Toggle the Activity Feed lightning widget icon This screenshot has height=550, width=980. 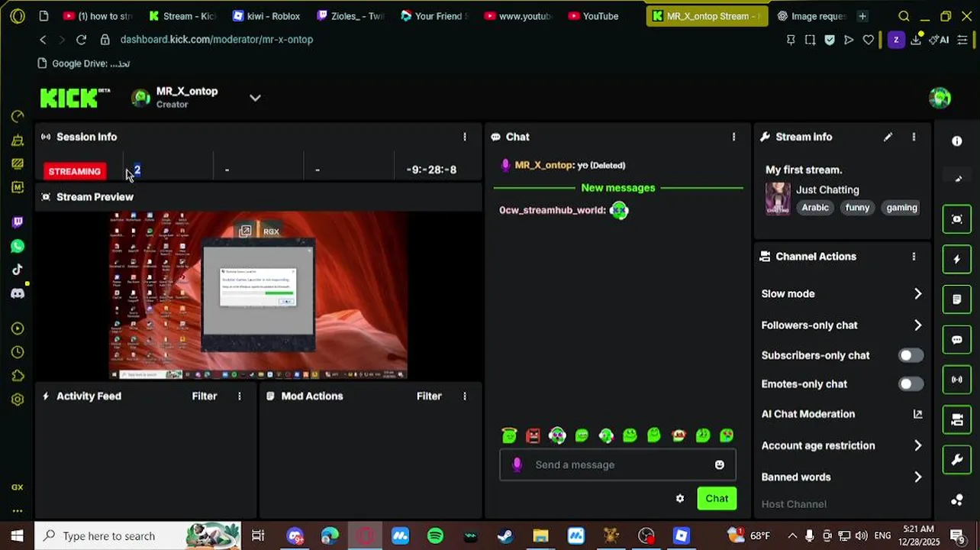[957, 259]
